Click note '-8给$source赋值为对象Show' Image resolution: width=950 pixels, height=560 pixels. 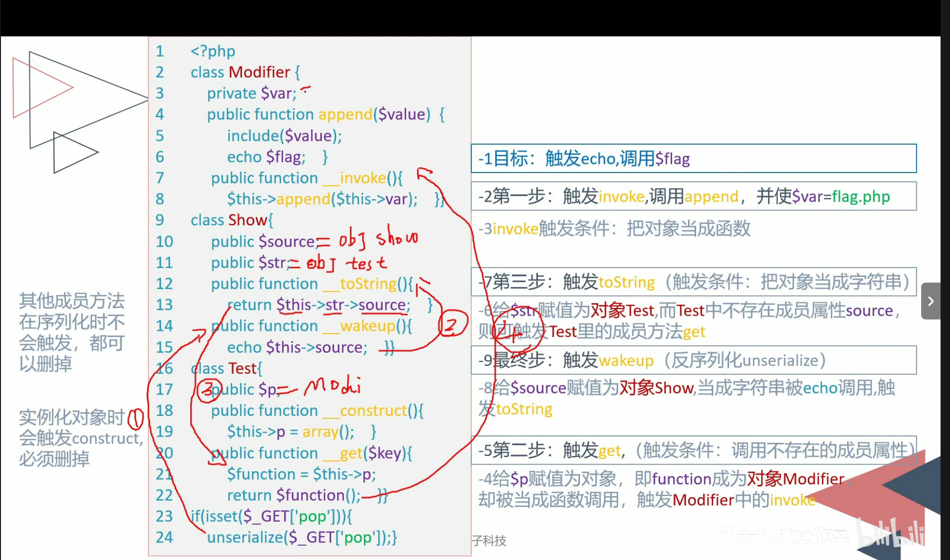click(687, 398)
